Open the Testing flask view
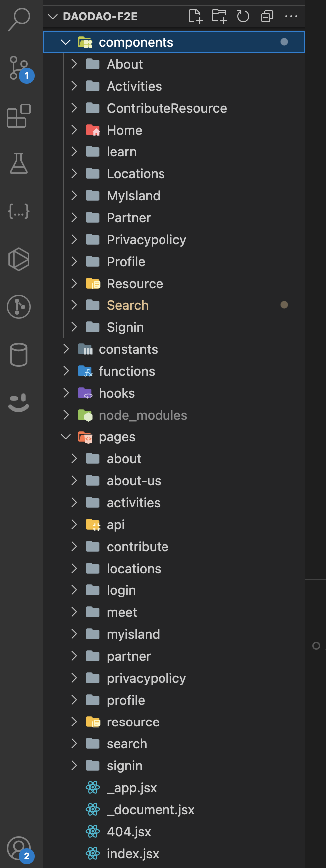This screenshot has width=326, height=868. tap(19, 163)
